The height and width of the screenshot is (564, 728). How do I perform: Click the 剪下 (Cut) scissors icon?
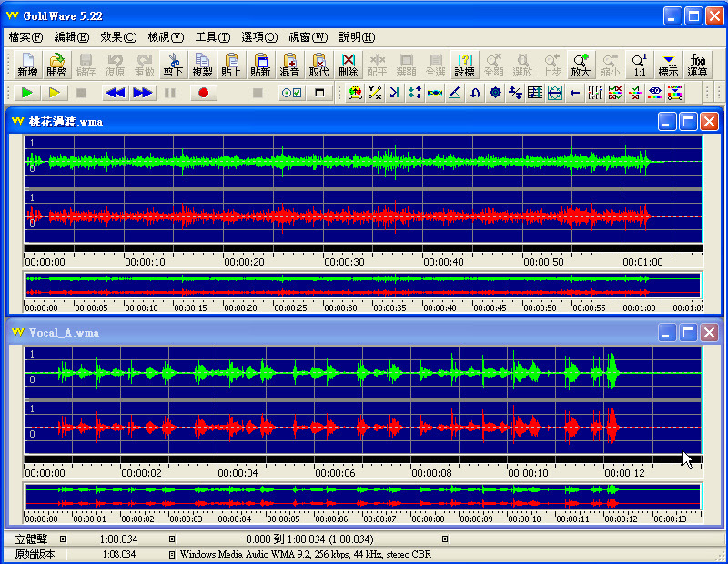[173, 65]
